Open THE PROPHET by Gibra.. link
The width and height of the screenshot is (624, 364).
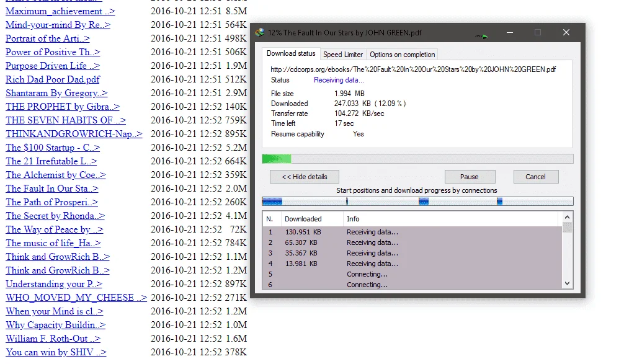(63, 107)
